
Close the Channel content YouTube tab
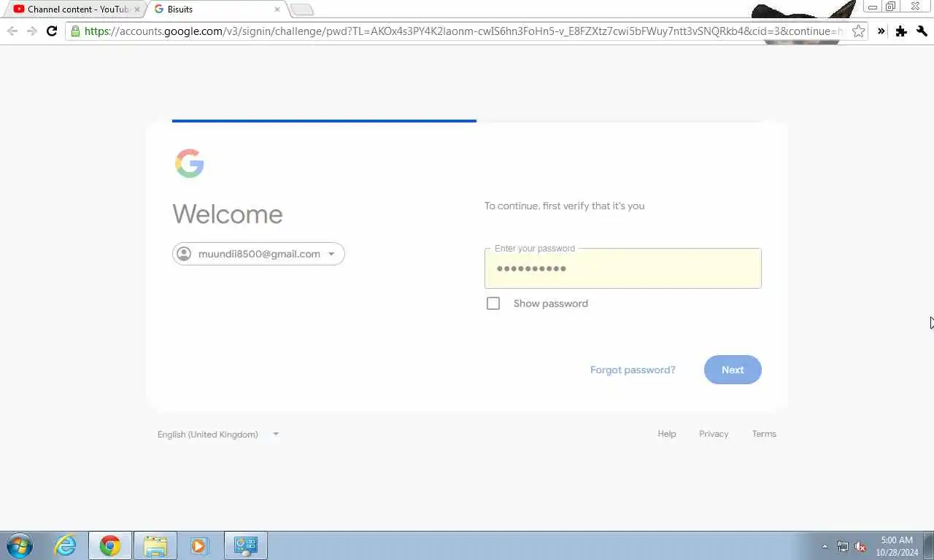click(136, 9)
